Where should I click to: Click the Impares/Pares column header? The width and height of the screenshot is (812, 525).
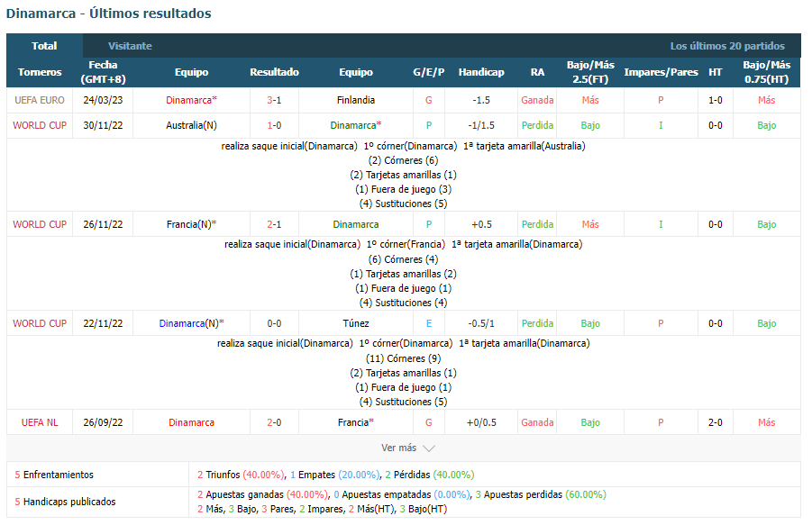(x=661, y=72)
